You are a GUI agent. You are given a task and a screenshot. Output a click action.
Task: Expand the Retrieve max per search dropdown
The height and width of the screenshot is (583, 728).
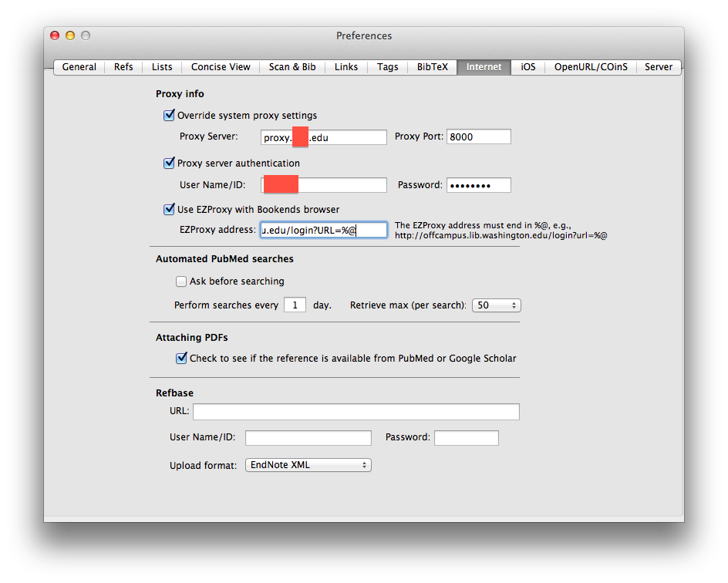(x=496, y=305)
